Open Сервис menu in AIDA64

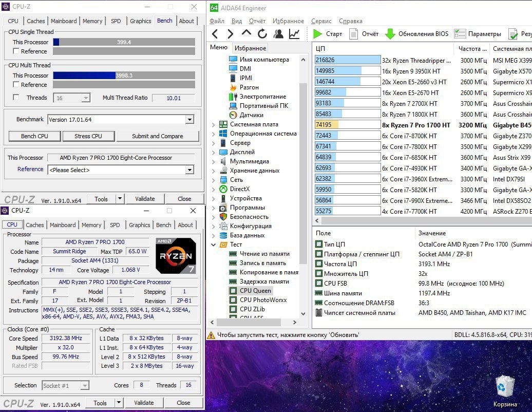coord(321,21)
